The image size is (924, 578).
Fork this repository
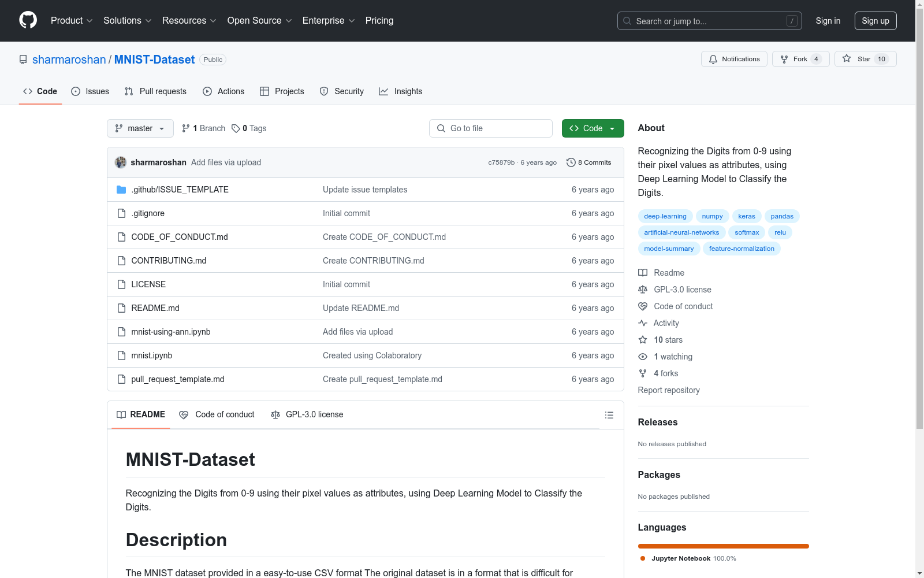tap(800, 59)
